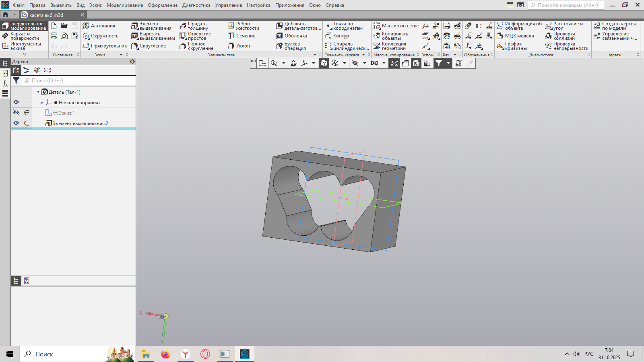
Task: Toggle visibility of Элемент выдавливания:2
Action: [16, 123]
